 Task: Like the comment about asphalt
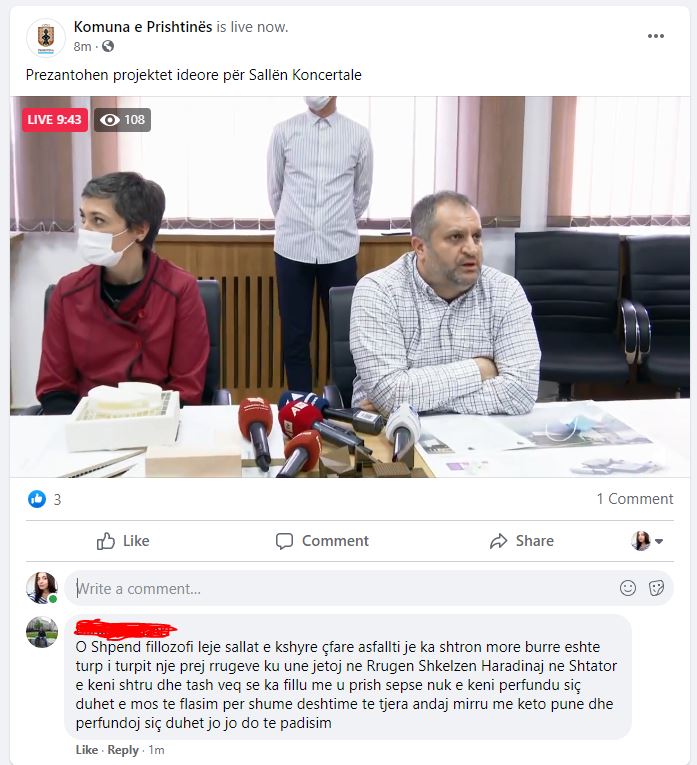[86, 749]
